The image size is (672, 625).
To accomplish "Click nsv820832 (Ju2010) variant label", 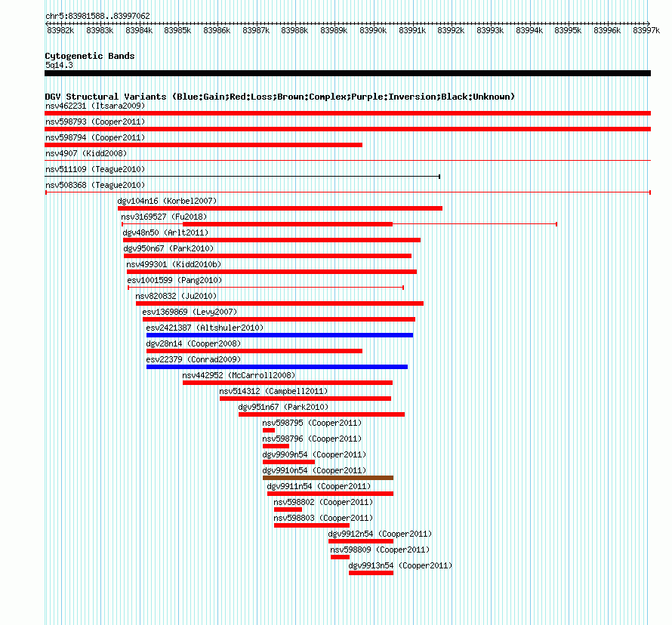I will (176, 296).
